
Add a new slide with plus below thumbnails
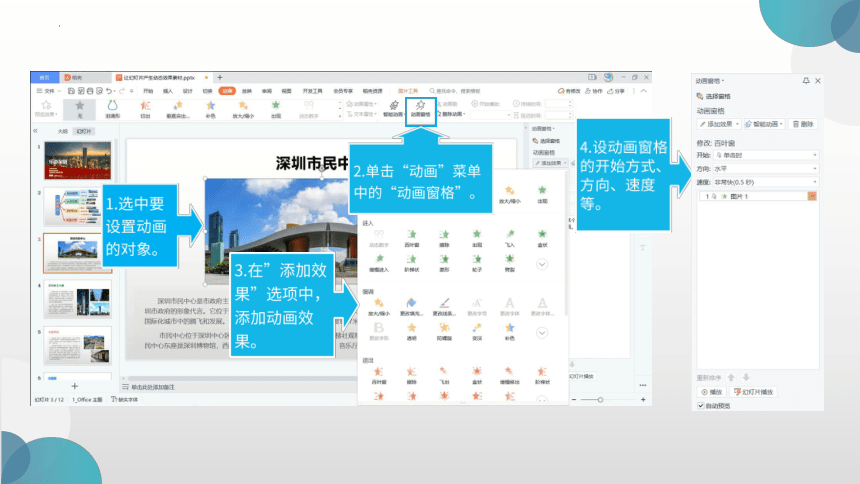(x=75, y=386)
